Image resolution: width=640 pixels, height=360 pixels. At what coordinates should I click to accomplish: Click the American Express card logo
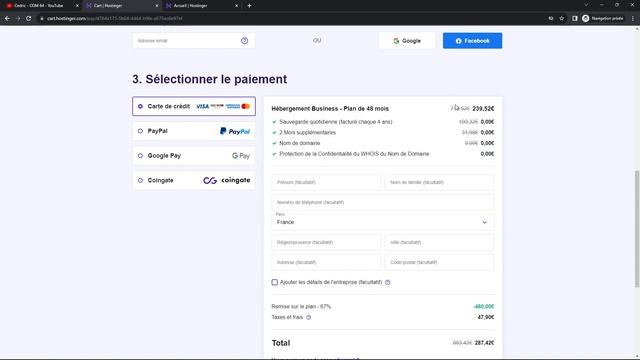[233, 106]
